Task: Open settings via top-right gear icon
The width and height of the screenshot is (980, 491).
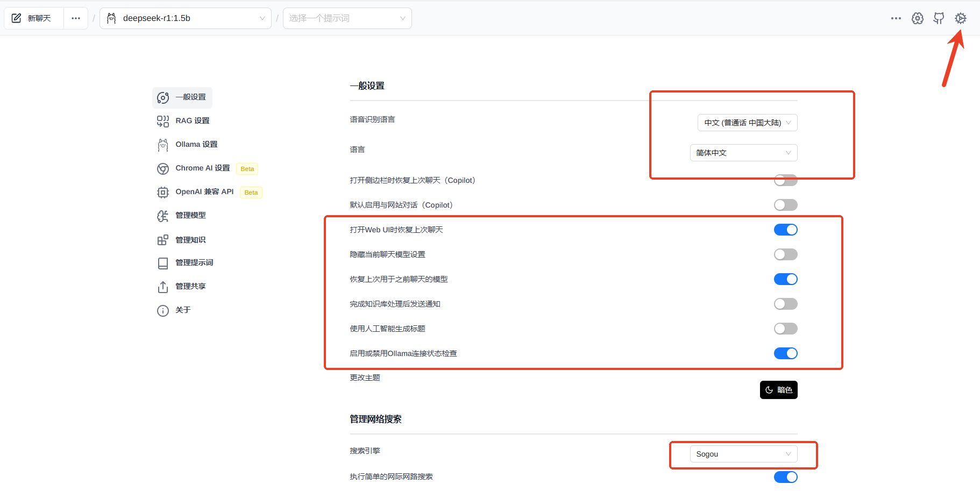Action: (x=960, y=18)
